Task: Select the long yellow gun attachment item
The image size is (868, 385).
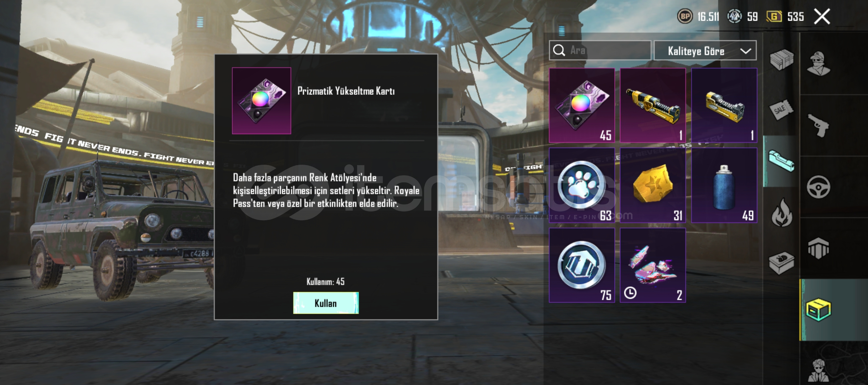Action: tap(653, 106)
